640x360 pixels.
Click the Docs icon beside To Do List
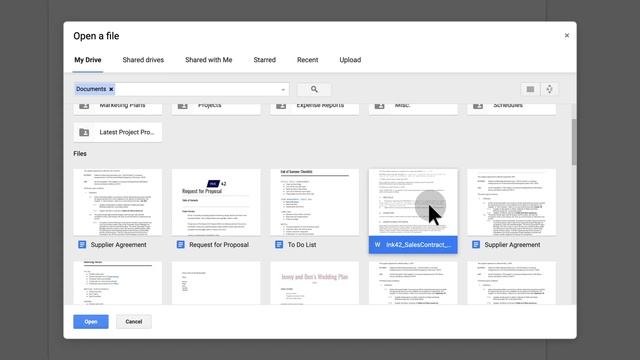[x=279, y=244]
